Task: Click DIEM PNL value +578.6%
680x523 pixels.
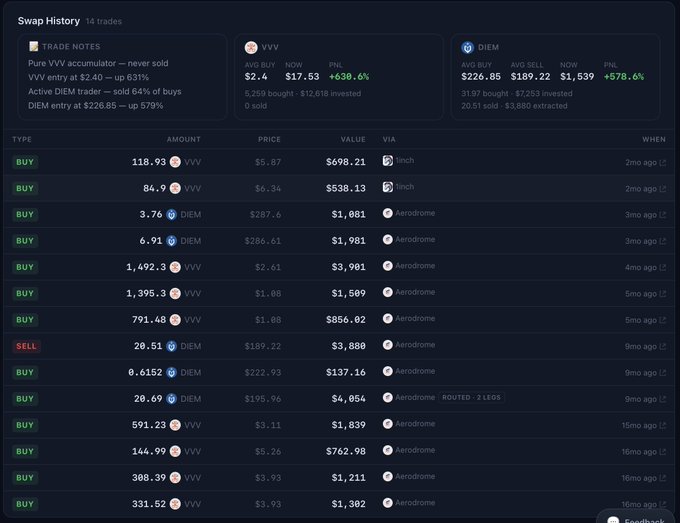Action: tap(624, 77)
